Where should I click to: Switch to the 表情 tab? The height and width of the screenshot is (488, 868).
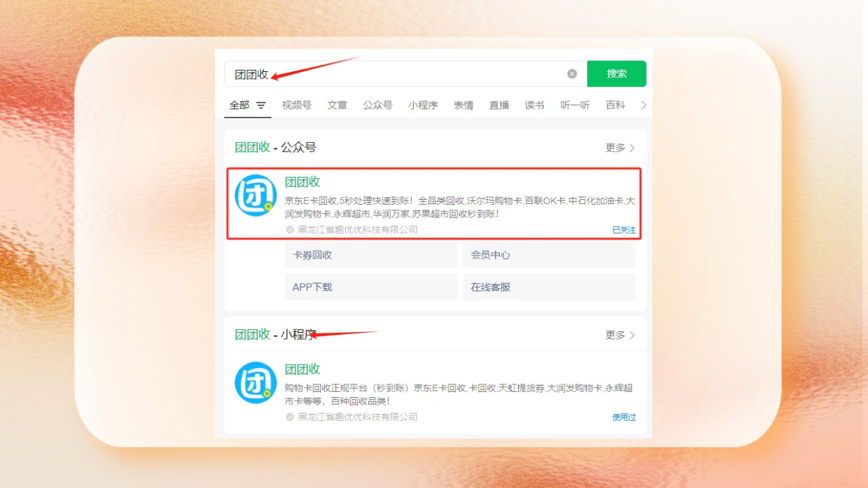coord(464,105)
